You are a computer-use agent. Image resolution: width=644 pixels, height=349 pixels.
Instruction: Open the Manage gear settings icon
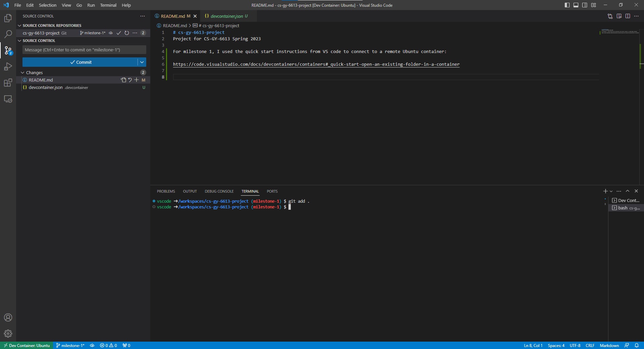(8, 333)
